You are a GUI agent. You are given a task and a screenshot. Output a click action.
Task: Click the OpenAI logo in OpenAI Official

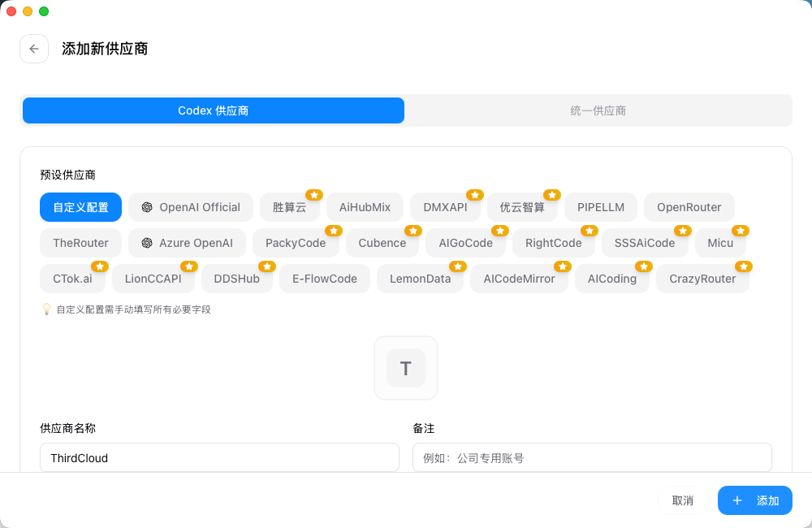click(147, 207)
